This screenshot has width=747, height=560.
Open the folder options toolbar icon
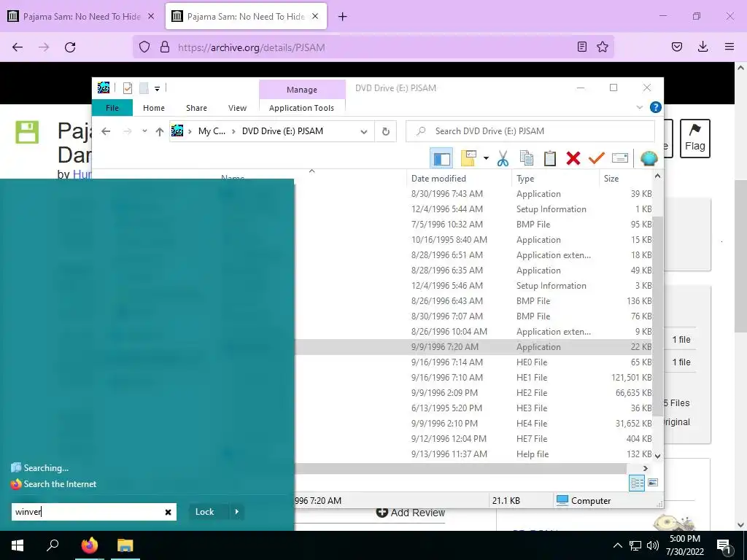click(469, 158)
